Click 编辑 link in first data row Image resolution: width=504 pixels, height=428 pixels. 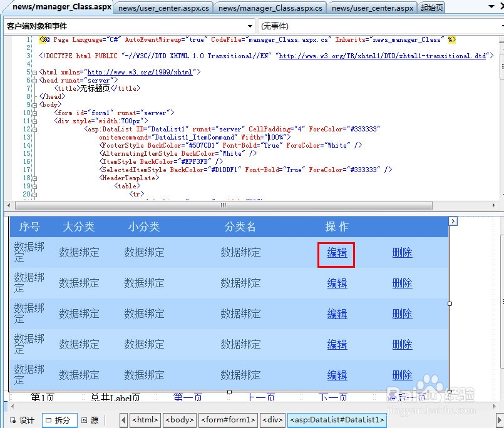pyautogui.click(x=337, y=253)
